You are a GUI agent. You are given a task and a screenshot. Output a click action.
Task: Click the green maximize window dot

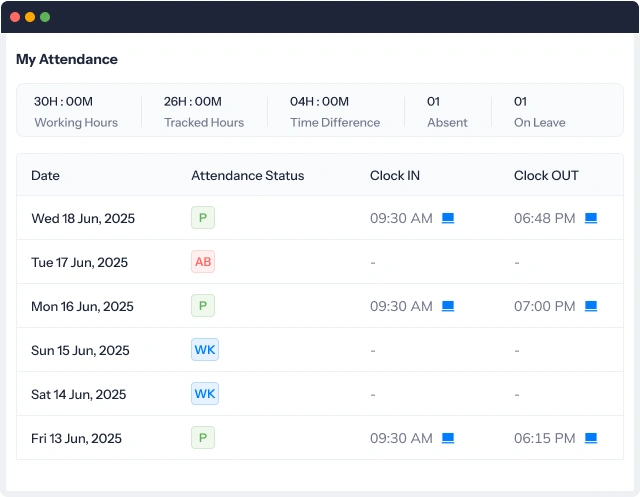pos(45,17)
